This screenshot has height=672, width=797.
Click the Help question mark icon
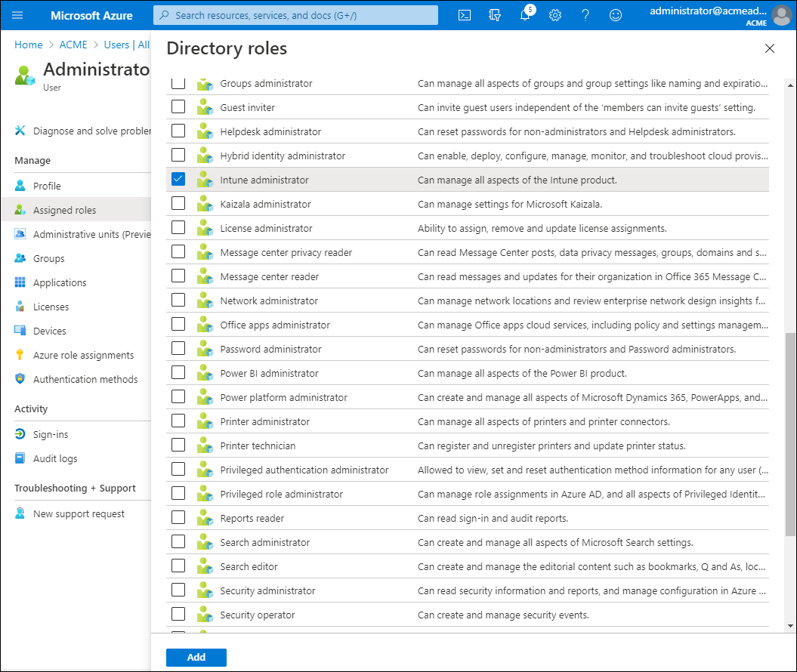[x=585, y=15]
